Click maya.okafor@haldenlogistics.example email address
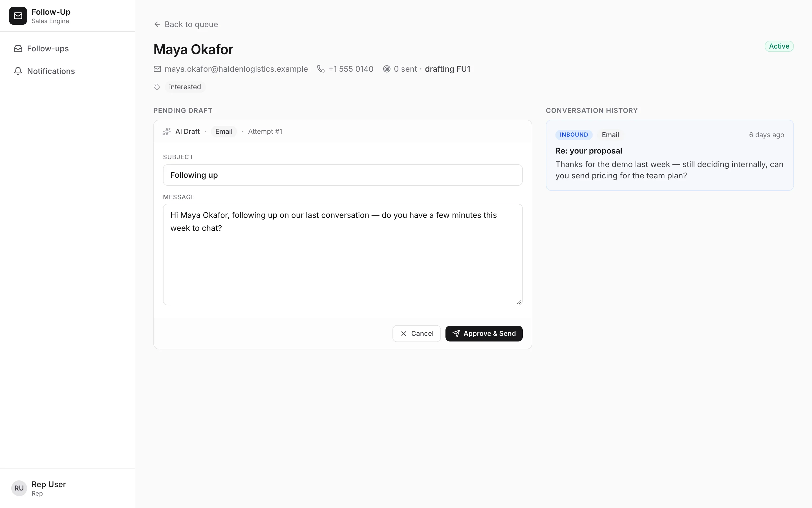 tap(236, 69)
